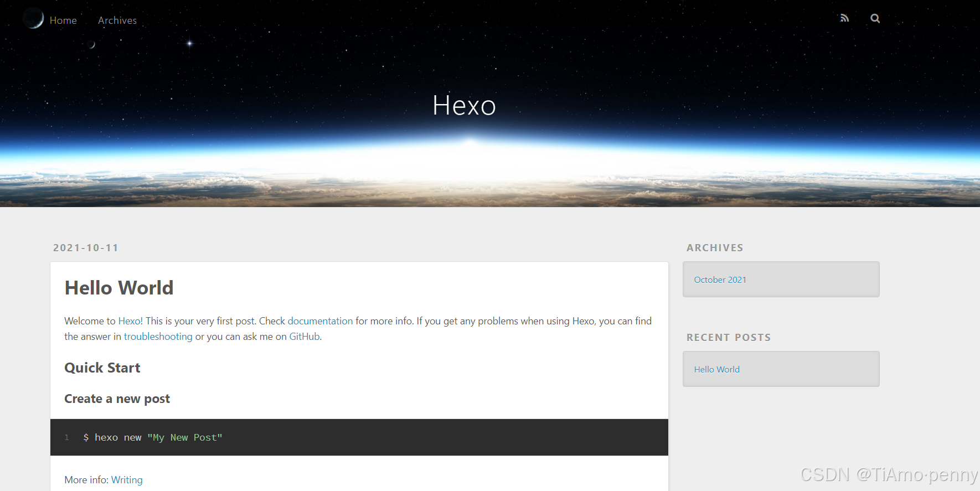
Task: Click line number 1 in the code block
Action: tap(67, 437)
